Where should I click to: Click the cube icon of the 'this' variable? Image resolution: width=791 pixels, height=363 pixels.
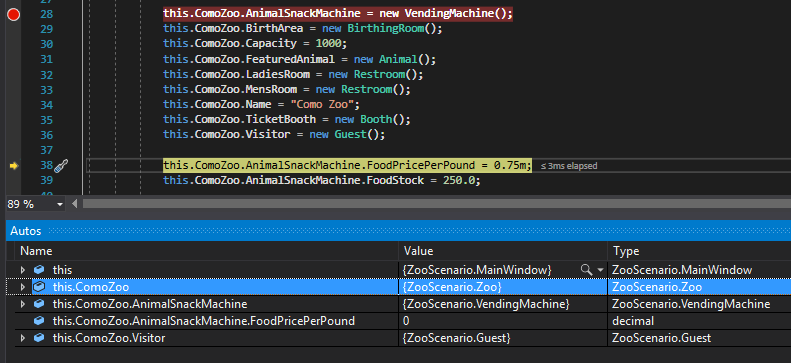(39, 270)
